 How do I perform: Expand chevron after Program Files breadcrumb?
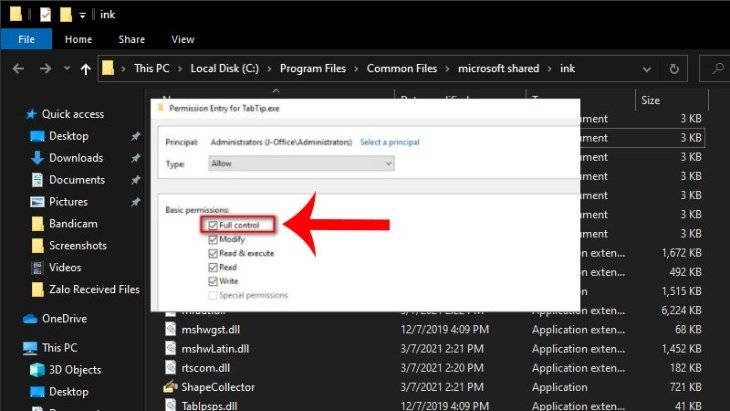[x=356, y=69]
